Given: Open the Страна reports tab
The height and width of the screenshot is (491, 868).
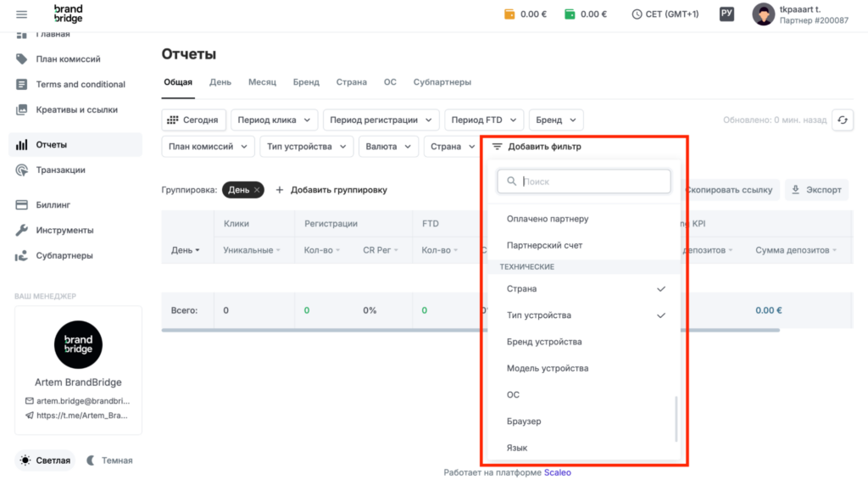Looking at the screenshot, I should (352, 82).
